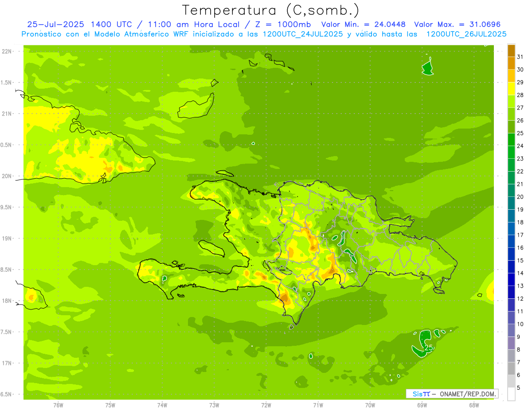Image resolution: width=532 pixels, height=411 pixels.
Task: Click the "31" legend value
Action: point(520,57)
